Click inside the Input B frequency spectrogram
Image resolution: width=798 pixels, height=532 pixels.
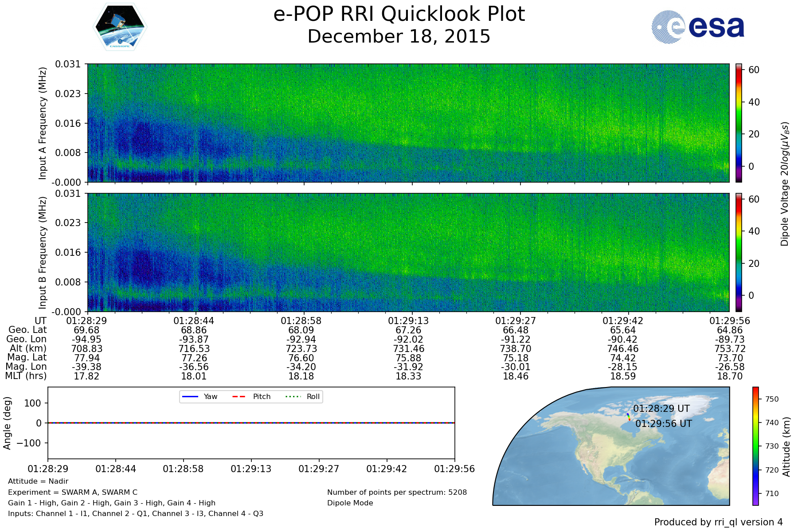pyautogui.click(x=408, y=252)
